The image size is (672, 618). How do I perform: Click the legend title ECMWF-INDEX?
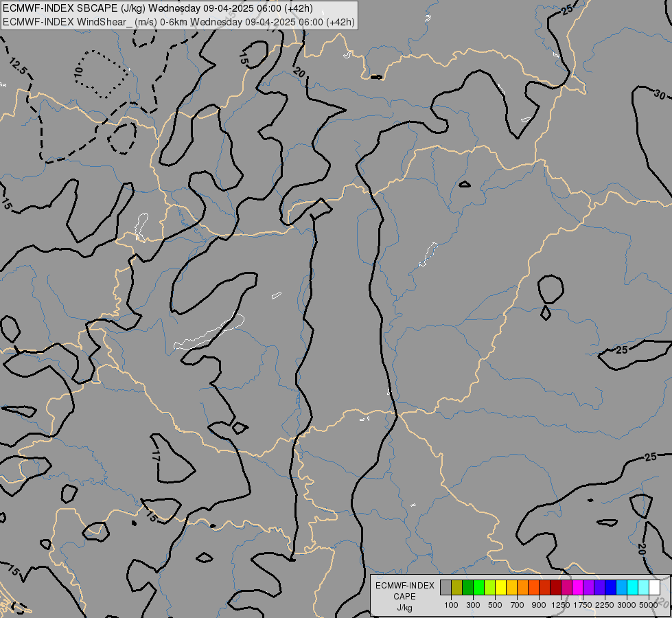coord(404,586)
